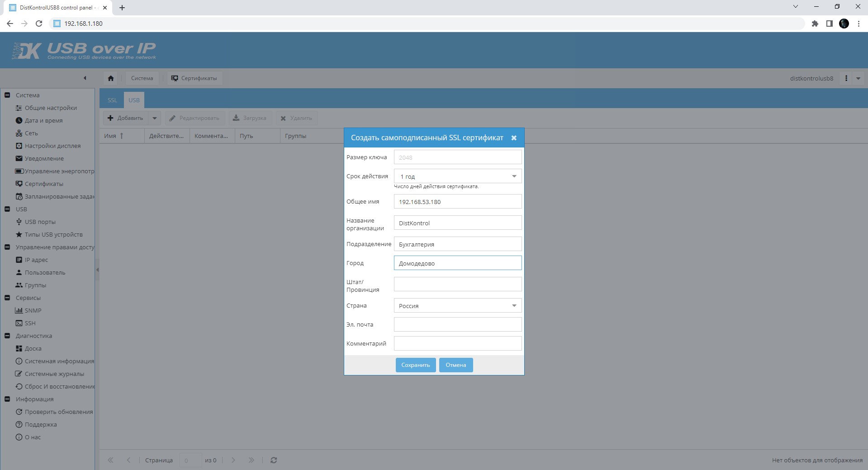Open Настройки дисплея item
Screen dimensions: 868x470
coord(52,146)
